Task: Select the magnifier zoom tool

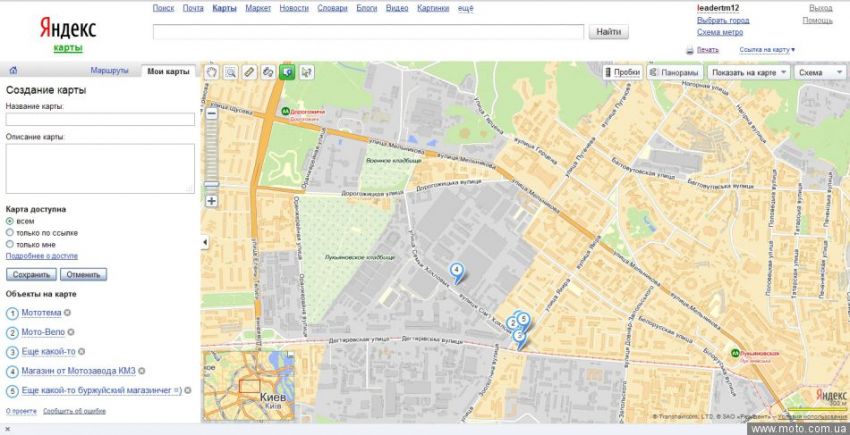Action: [230, 72]
